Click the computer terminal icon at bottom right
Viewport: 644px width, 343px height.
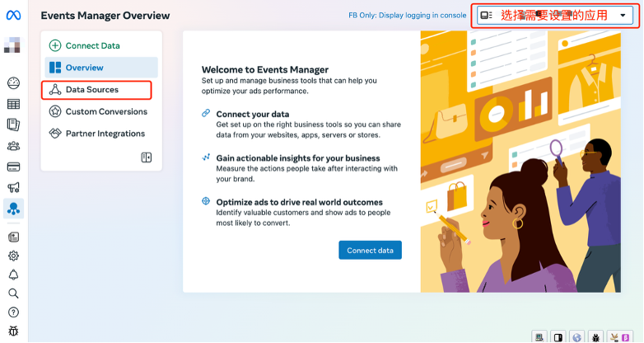[x=539, y=337]
